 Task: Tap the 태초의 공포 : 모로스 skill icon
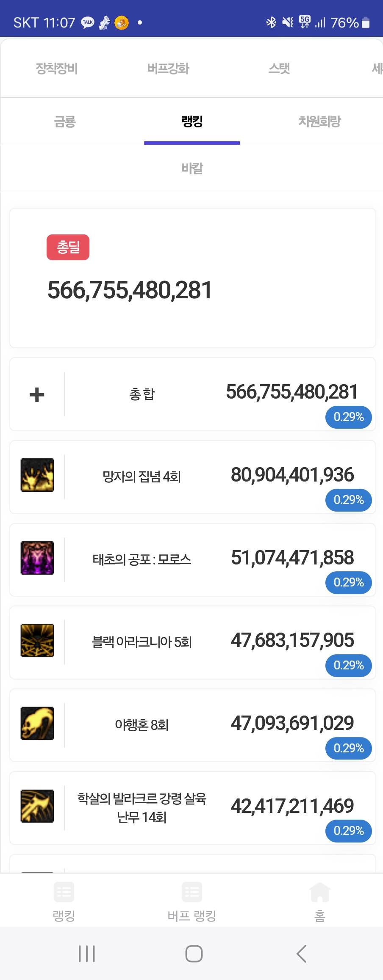click(37, 558)
